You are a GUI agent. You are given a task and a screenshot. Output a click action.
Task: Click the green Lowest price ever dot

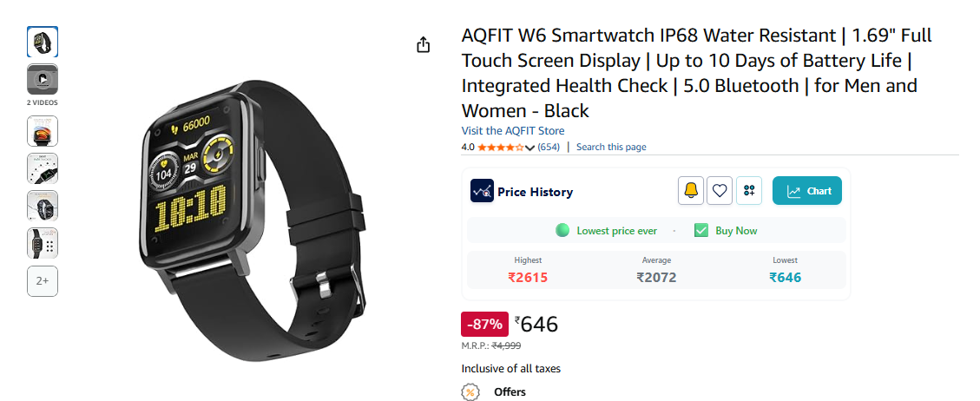pos(562,231)
